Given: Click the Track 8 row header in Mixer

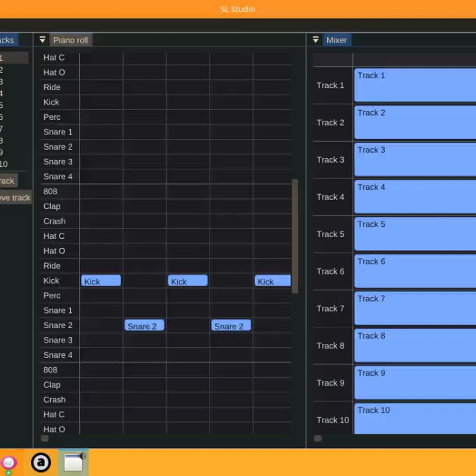Looking at the screenshot, I should click(x=333, y=345).
